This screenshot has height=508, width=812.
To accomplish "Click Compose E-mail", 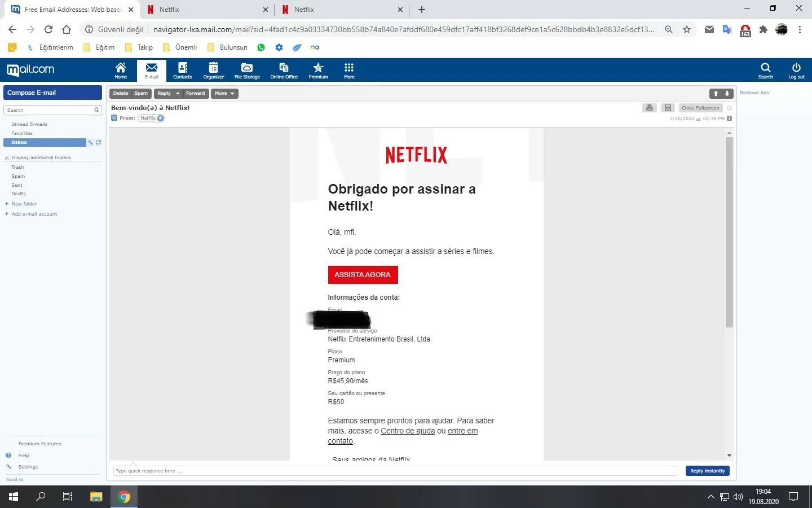I will (x=52, y=93).
